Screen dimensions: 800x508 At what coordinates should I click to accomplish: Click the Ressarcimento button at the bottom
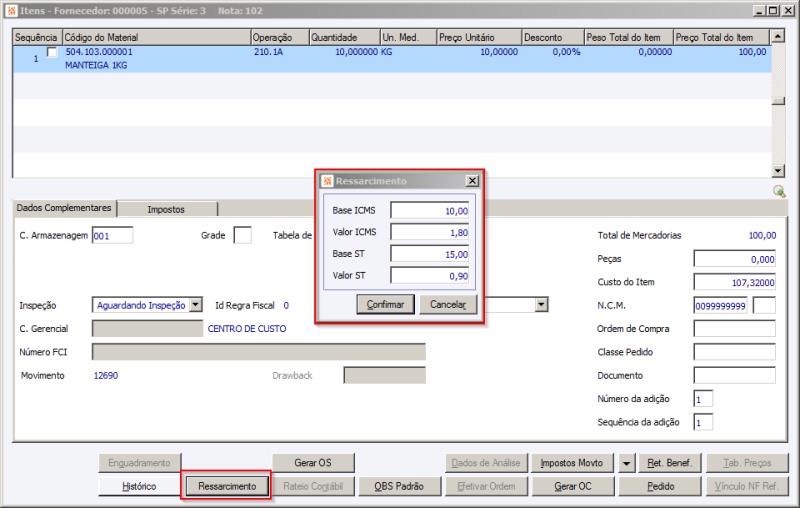[227, 486]
